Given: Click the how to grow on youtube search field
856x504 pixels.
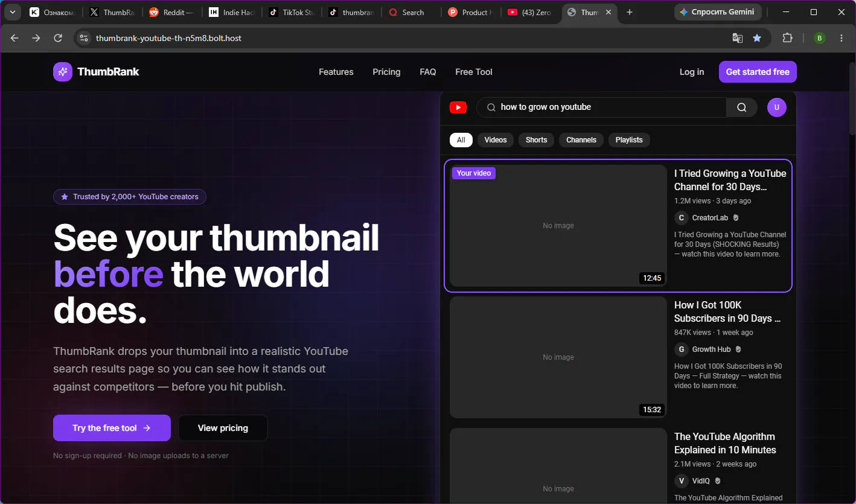Looking at the screenshot, I should click(601, 107).
